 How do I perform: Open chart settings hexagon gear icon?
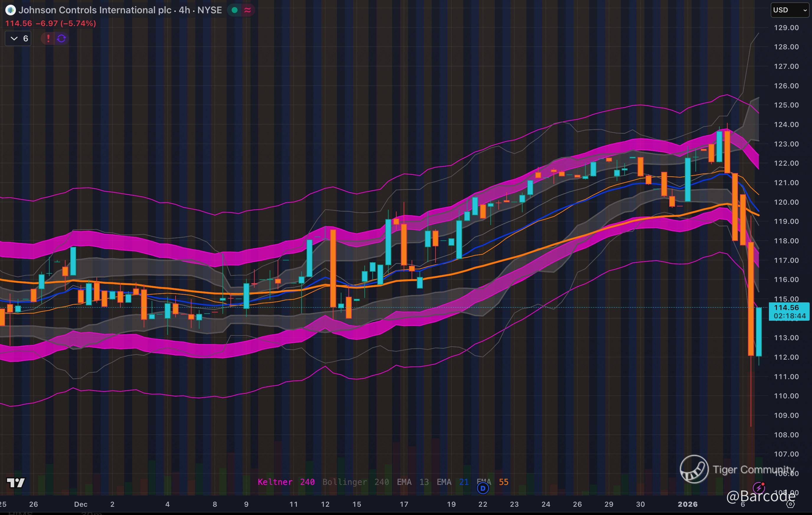pyautogui.click(x=790, y=505)
